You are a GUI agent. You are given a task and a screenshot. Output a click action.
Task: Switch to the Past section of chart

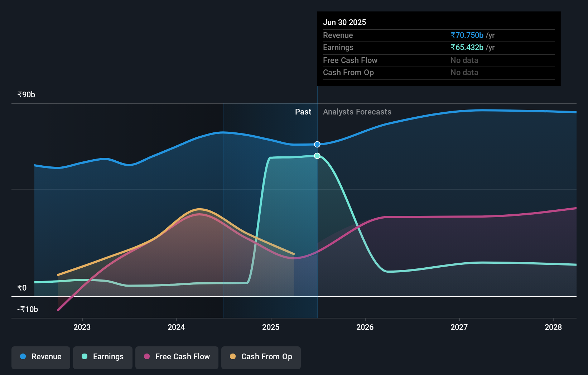[303, 112]
